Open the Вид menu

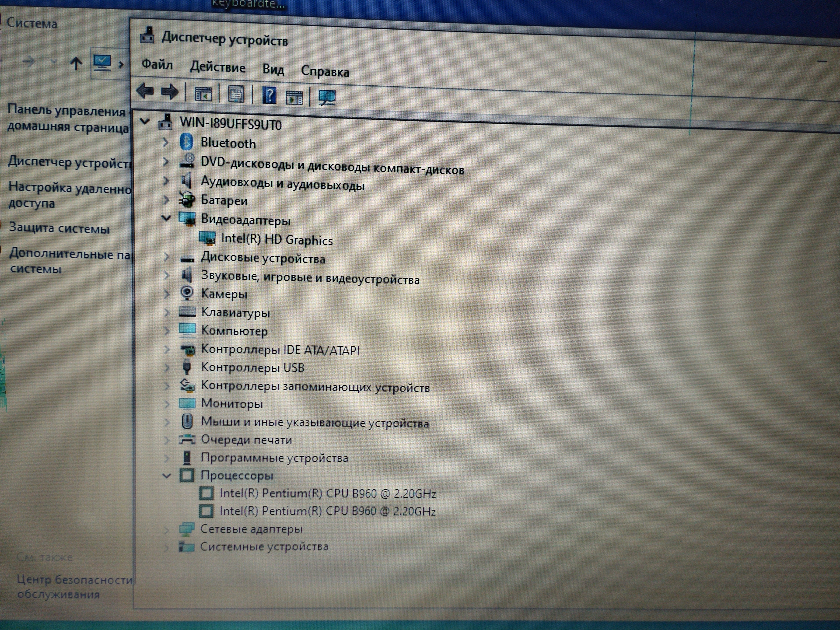[x=273, y=69]
